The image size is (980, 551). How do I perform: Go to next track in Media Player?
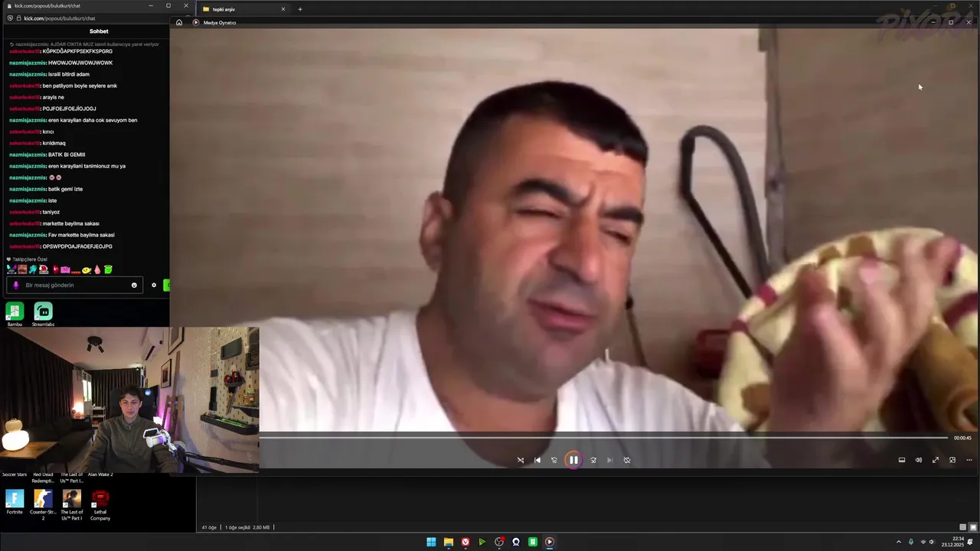[610, 460]
